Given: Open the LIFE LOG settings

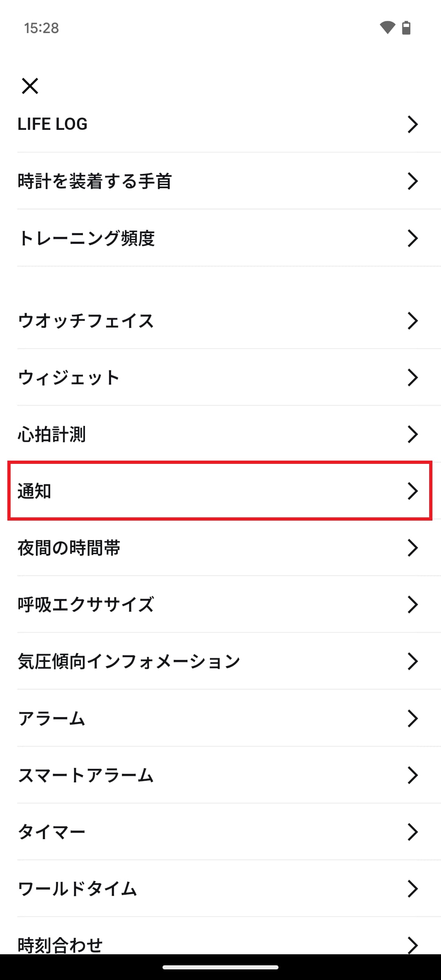Looking at the screenshot, I should [x=53, y=124].
